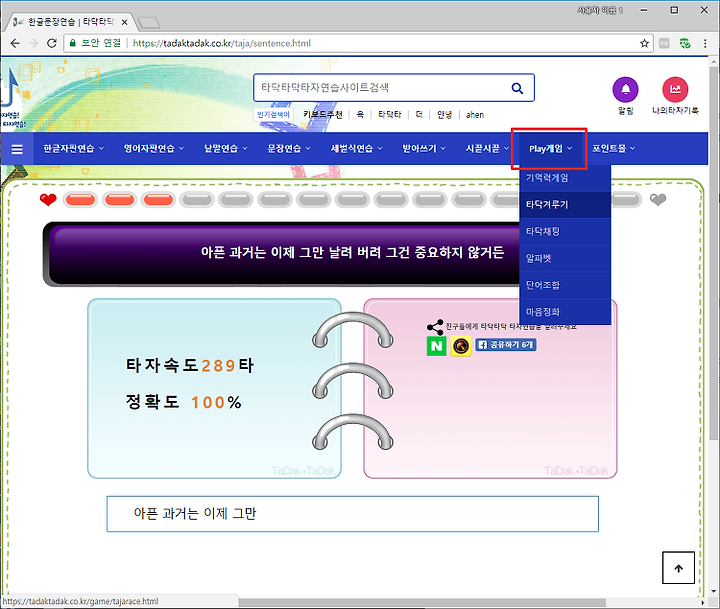Click the popular keyword 욕
Screen dimensions: 720x609
tap(360, 114)
